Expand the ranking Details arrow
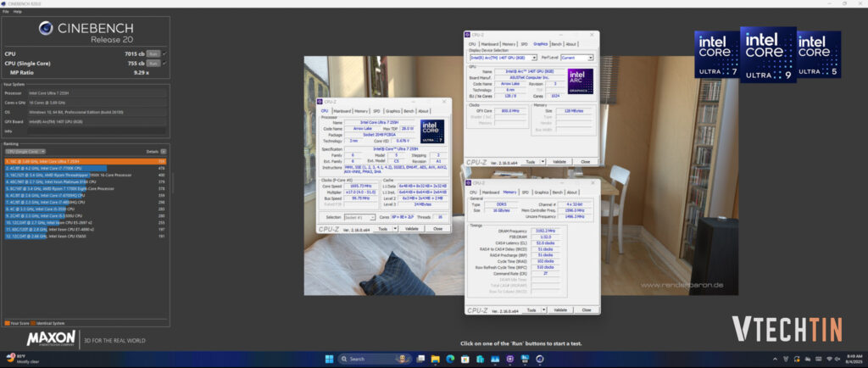Image resolution: width=868 pixels, height=368 pixels. pos(164,151)
